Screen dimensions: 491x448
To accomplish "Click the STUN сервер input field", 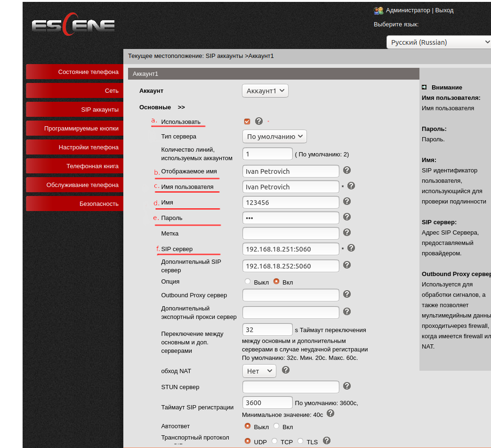I will 290,387.
